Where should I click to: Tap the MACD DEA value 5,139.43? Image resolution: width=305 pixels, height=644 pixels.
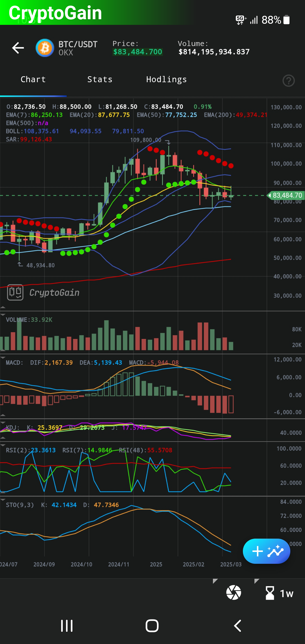tap(108, 362)
